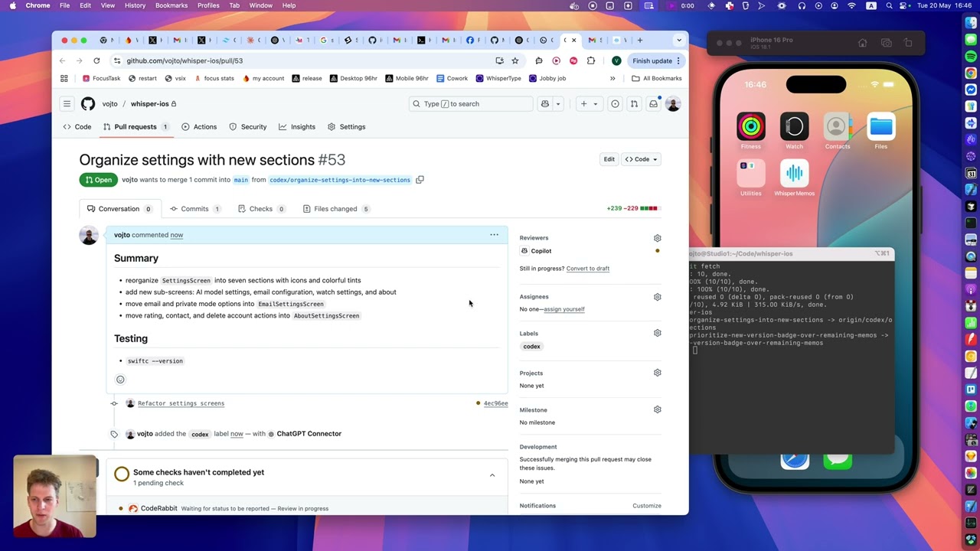Open the Security repository tab
Viewport: 980px width, 551px height.
[x=248, y=127]
